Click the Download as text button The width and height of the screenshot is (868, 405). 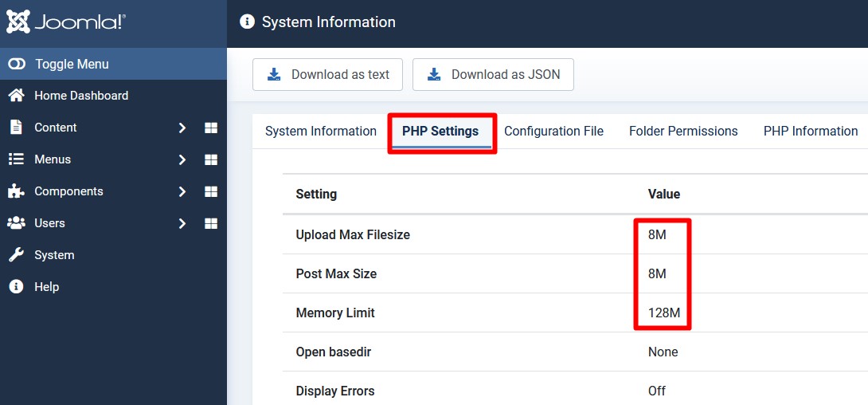point(328,74)
